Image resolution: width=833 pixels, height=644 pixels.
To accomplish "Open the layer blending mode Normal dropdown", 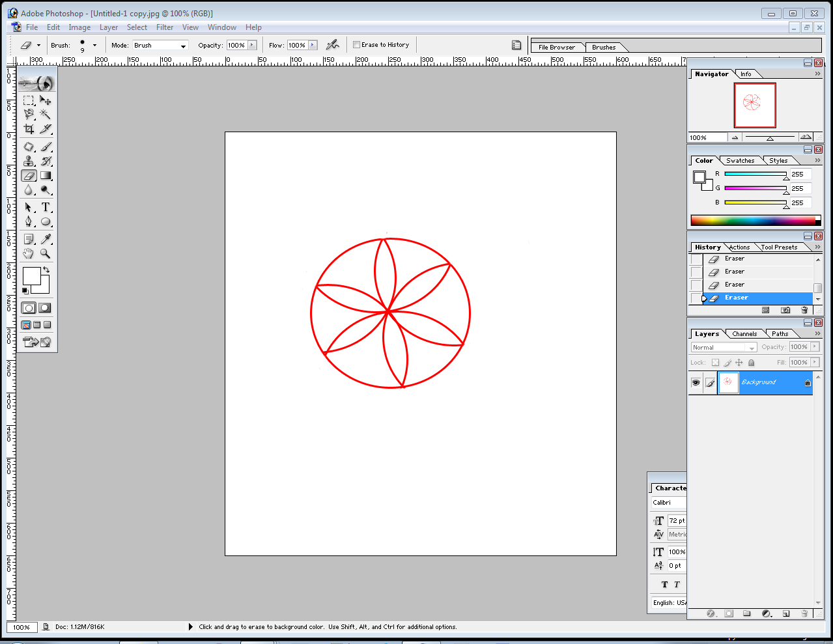I will tap(724, 348).
